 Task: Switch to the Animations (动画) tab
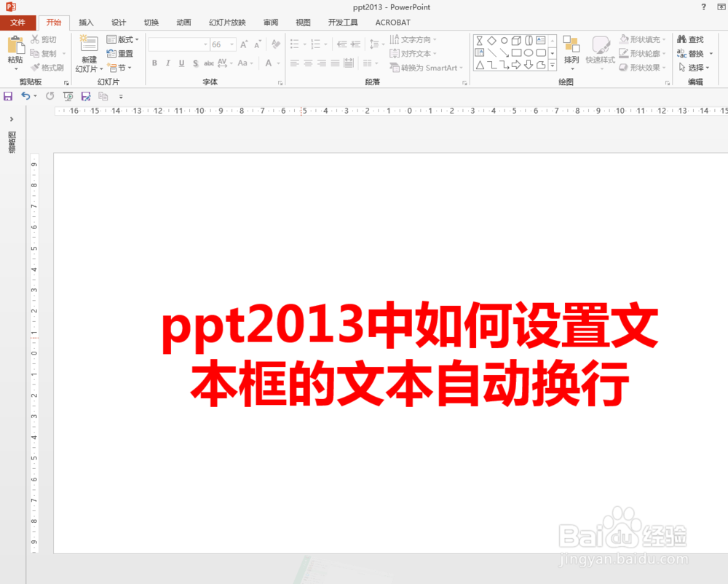coord(184,23)
